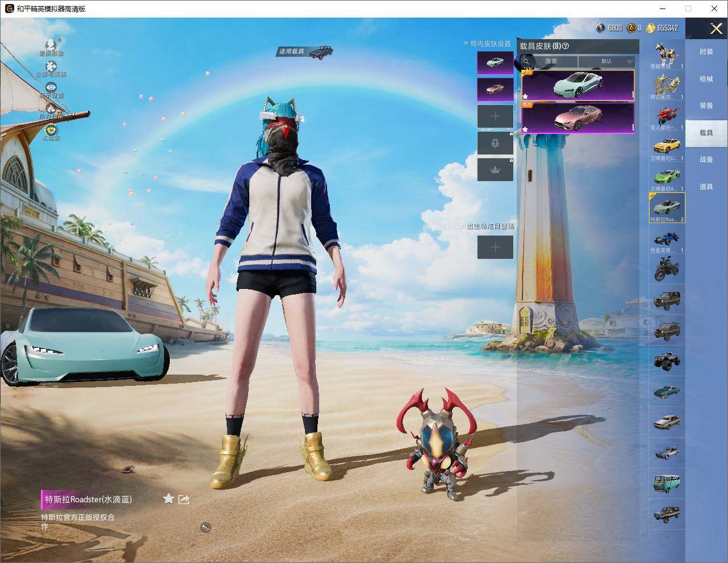This screenshot has height=563, width=728.
Task: Open the 收藏家 collector badge icon
Action: [51, 130]
